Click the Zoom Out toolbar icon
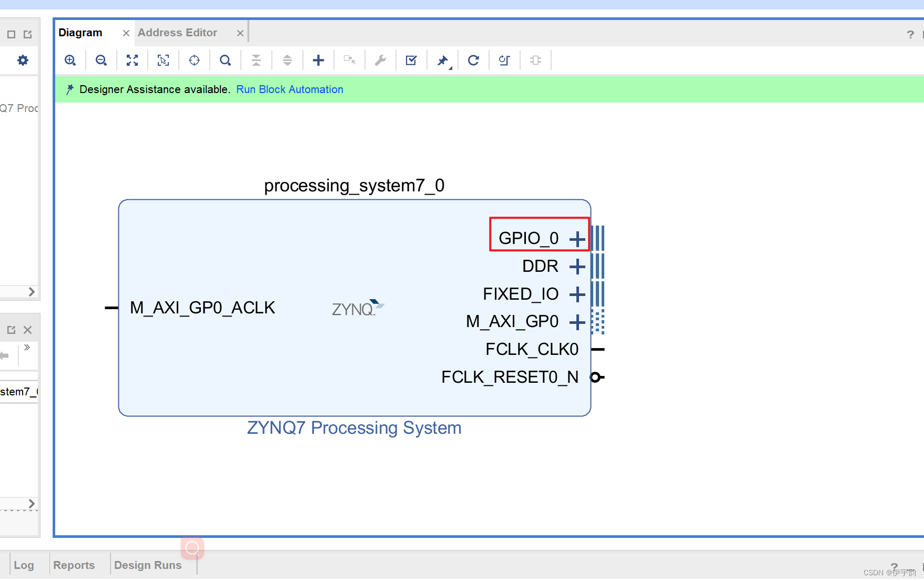Screen dimensions: 924x581 tap(101, 60)
